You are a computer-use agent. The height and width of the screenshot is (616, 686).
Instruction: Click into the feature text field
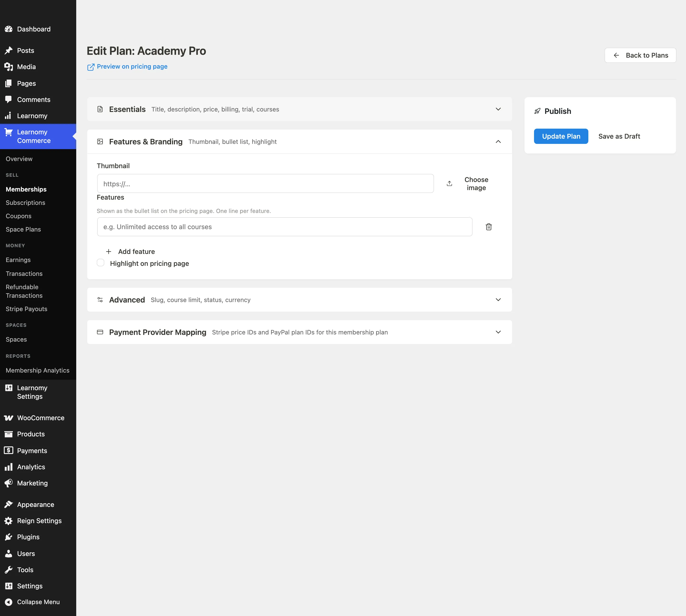285,227
